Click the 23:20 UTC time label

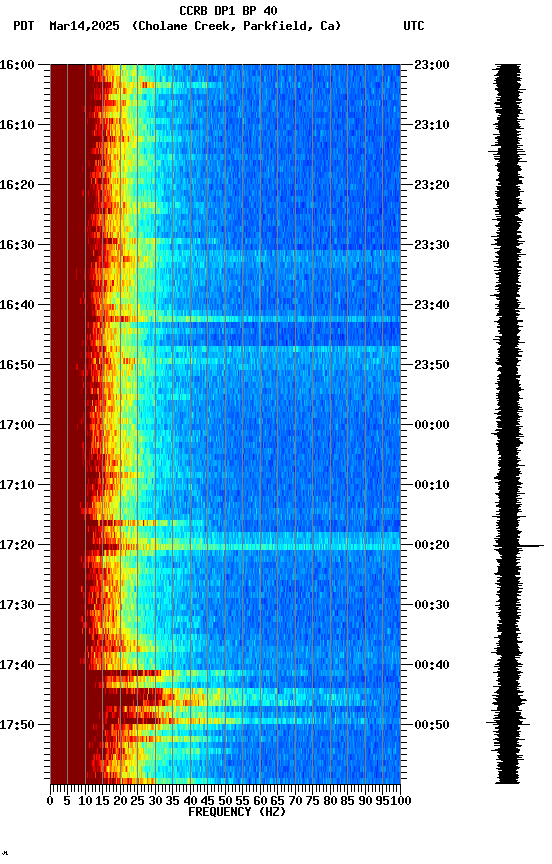coord(432,185)
